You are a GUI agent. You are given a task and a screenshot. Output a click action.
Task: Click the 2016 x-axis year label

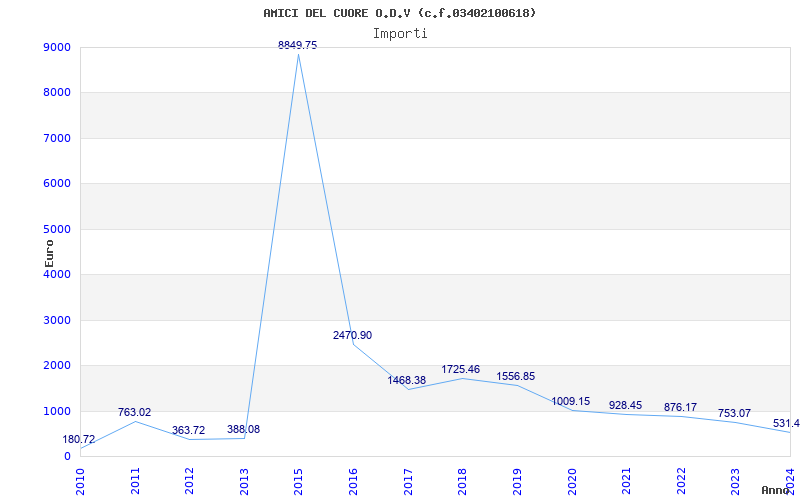(x=354, y=481)
